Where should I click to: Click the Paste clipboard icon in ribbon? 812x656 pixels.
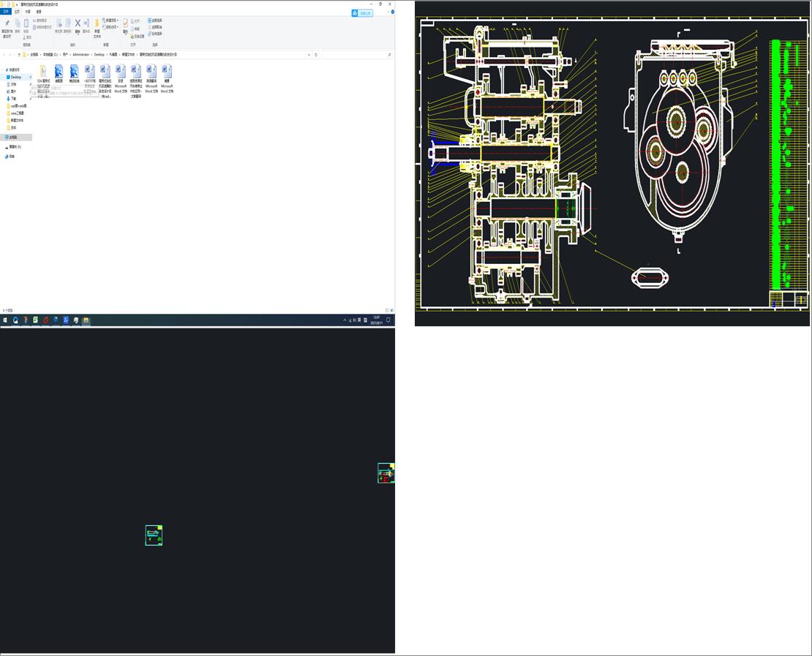point(26,23)
